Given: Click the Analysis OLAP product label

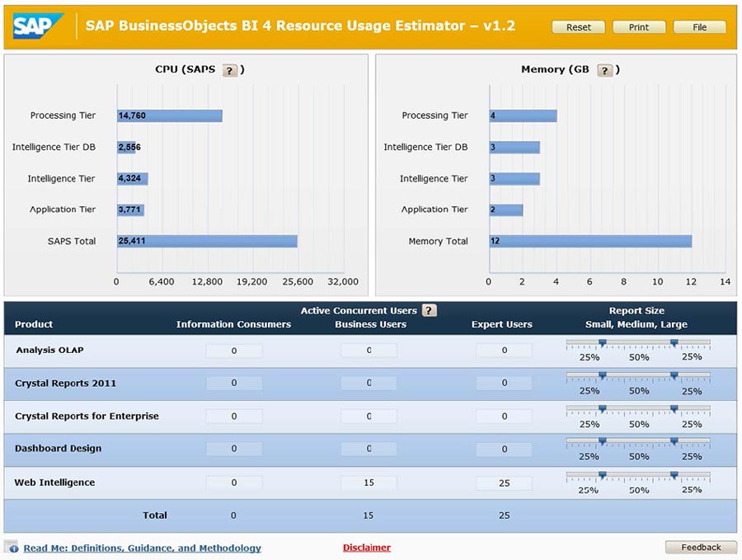Looking at the screenshot, I should tap(49, 350).
